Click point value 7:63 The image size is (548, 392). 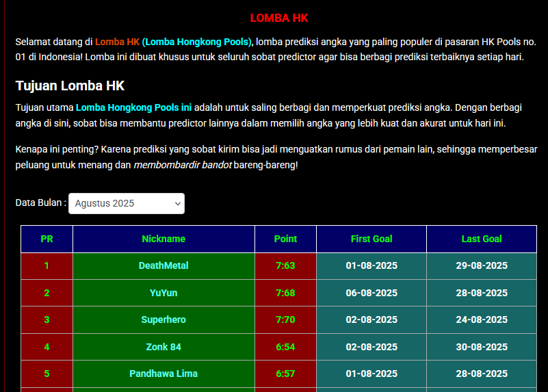click(x=285, y=266)
